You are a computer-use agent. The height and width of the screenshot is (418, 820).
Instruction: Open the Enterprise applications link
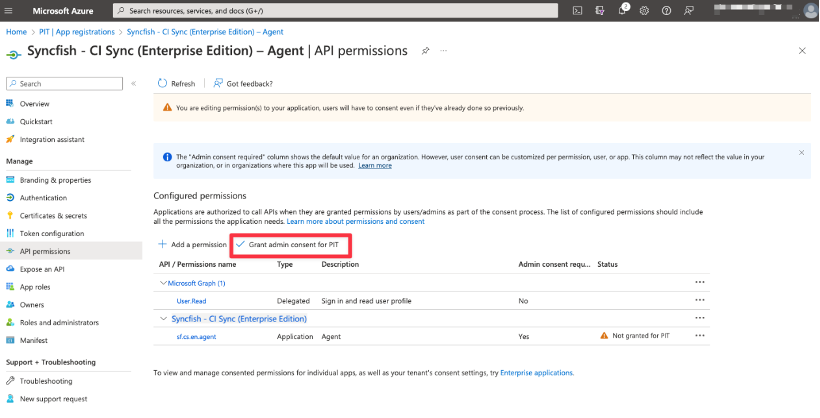click(537, 373)
